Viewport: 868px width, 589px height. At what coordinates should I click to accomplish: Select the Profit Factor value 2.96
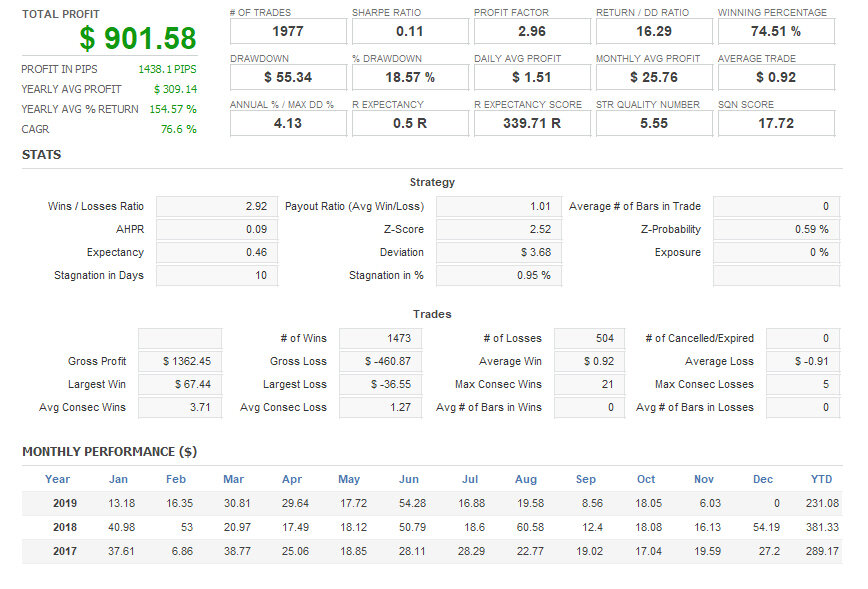[x=532, y=32]
